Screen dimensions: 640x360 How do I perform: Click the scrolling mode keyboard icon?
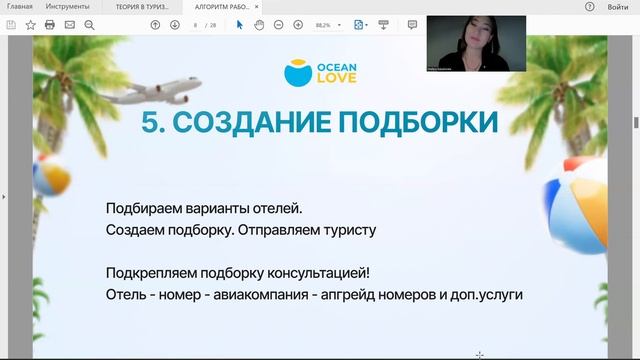click(383, 25)
